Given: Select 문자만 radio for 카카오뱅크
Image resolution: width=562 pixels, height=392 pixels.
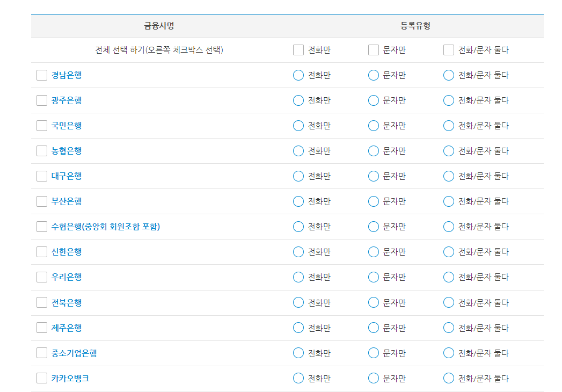Looking at the screenshot, I should coord(374,378).
